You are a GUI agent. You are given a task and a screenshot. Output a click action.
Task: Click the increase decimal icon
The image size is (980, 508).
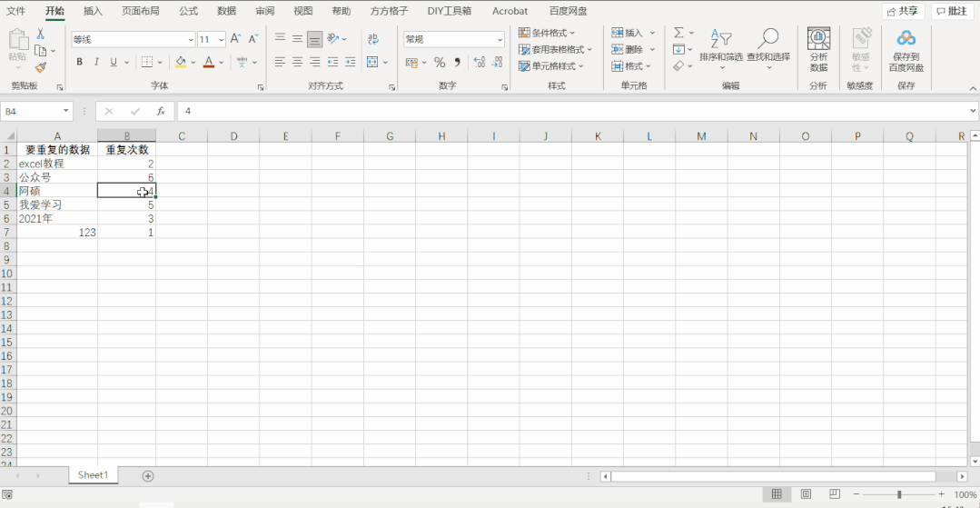tap(480, 63)
